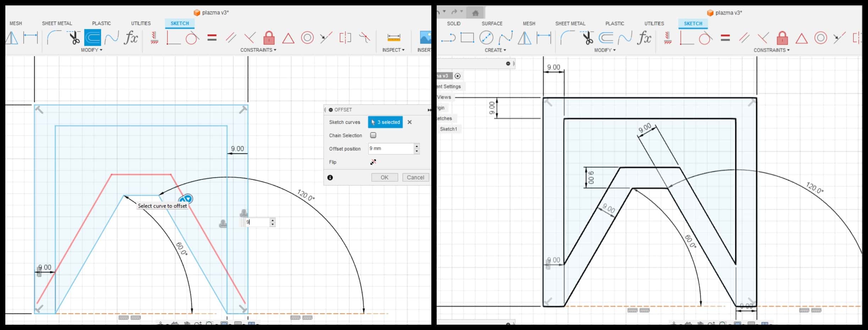Choose the Fillet tool in the left screenshot
868x330 pixels.
click(54, 38)
